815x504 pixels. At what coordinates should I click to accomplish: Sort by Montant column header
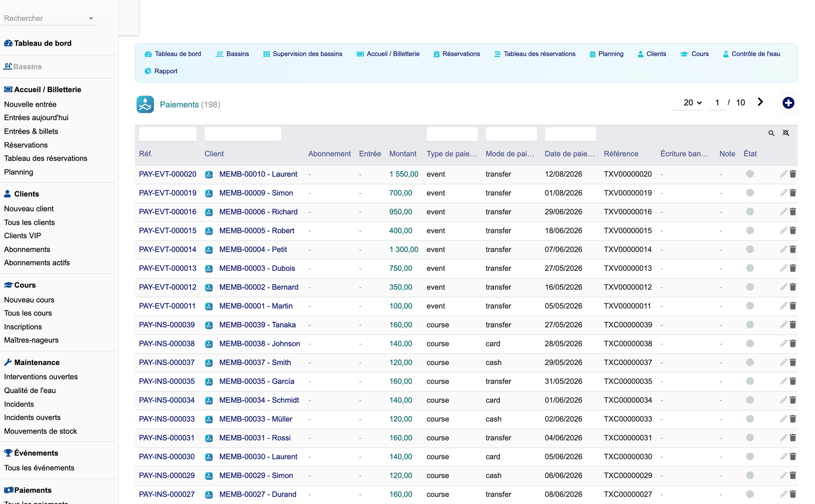(402, 154)
